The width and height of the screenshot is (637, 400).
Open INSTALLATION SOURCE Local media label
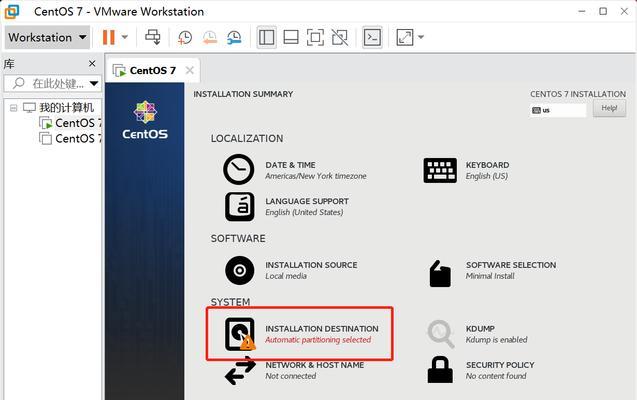pyautogui.click(x=311, y=265)
